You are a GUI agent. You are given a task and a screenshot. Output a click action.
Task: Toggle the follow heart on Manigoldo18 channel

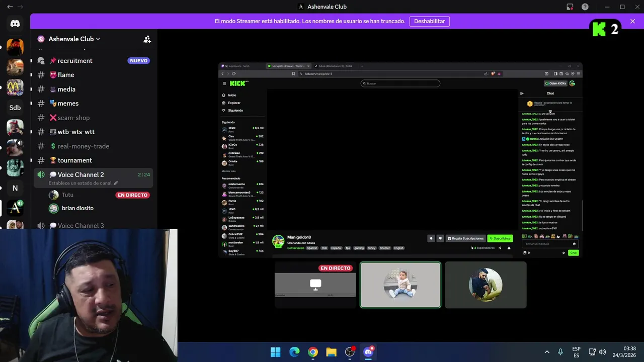pyautogui.click(x=440, y=238)
